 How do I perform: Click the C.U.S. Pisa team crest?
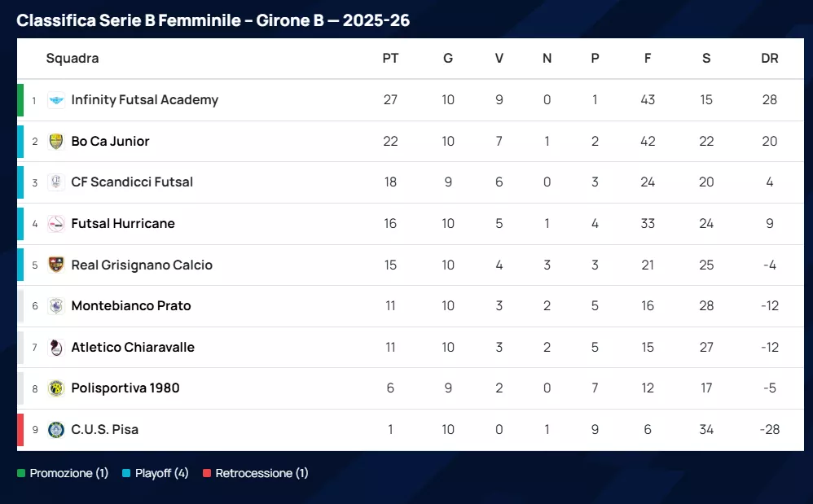pos(56,430)
